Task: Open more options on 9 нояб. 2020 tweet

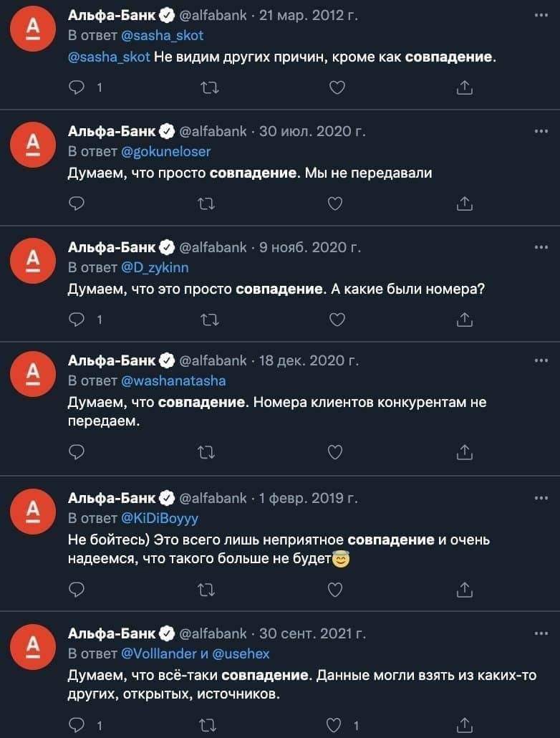Action: point(541,247)
